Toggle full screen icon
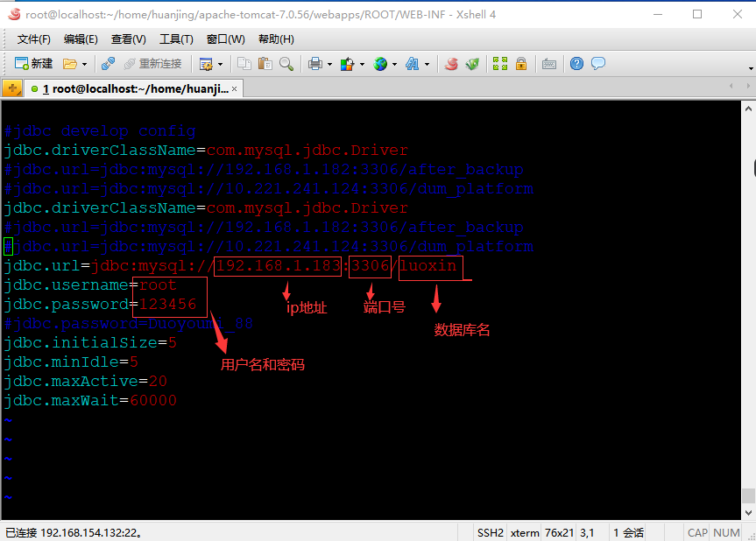 pyautogui.click(x=500, y=64)
